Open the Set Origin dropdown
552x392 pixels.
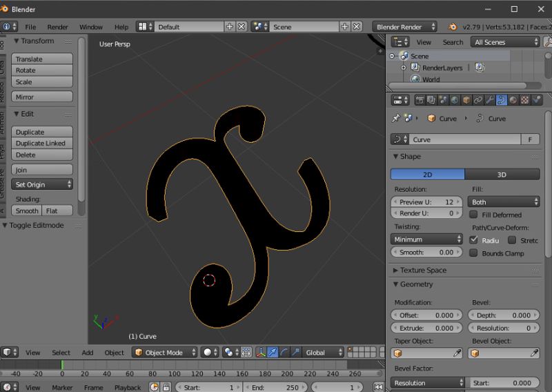coord(42,184)
